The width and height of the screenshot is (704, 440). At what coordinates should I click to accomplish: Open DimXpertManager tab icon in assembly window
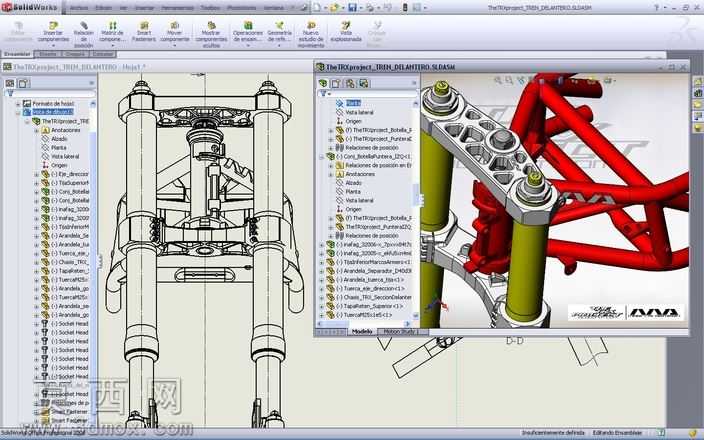click(363, 83)
